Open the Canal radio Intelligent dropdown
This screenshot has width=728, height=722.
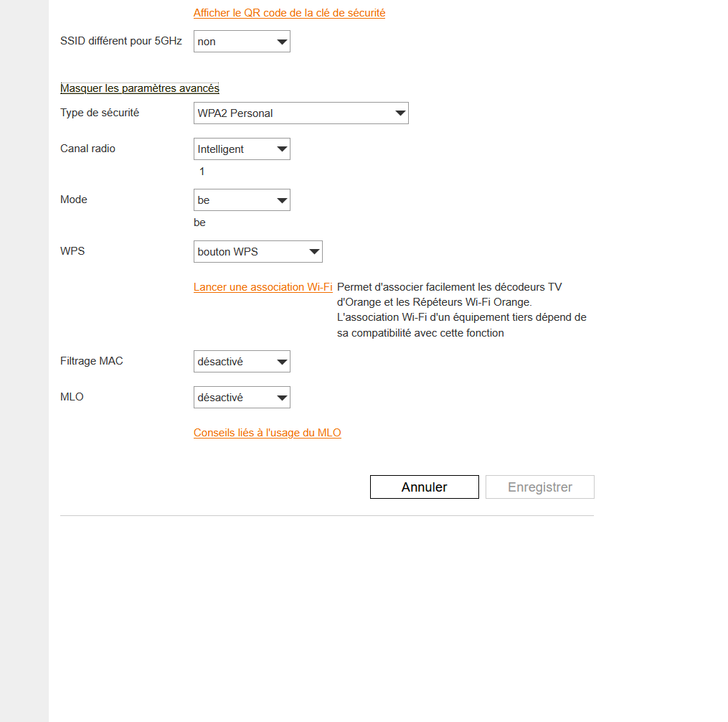point(242,149)
